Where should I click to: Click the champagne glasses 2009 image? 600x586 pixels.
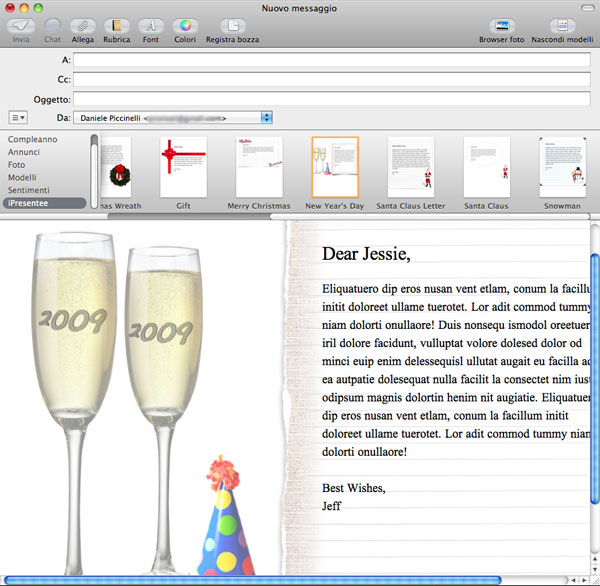tap(118, 402)
